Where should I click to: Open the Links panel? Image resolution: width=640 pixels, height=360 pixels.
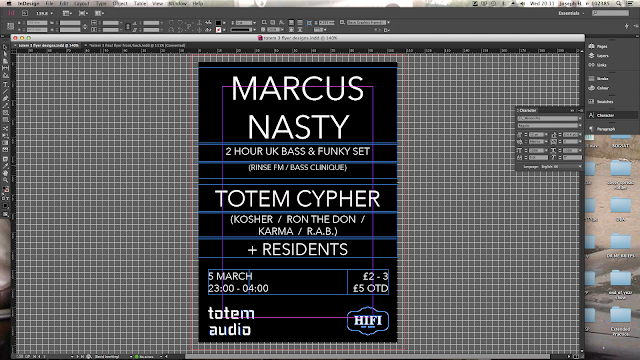click(598, 65)
